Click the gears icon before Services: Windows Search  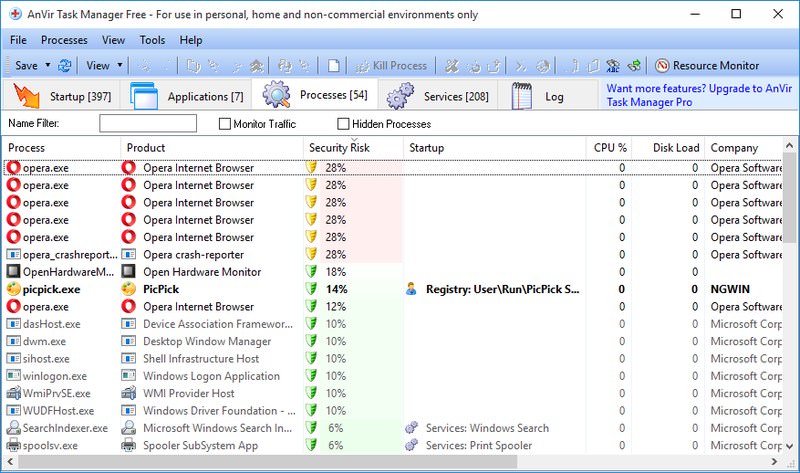click(412, 428)
